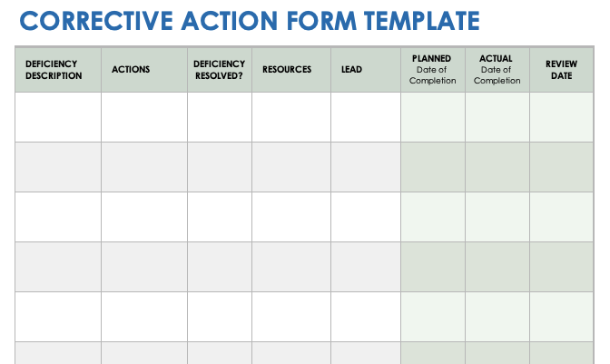Click the Corrective Action Form Template title
Screen dimensions: 610x364
tap(248, 21)
